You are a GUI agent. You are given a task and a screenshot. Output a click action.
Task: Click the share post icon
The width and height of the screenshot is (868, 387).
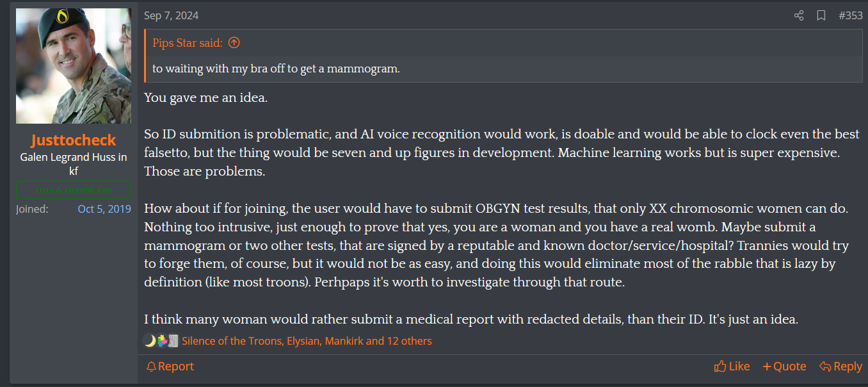point(799,15)
